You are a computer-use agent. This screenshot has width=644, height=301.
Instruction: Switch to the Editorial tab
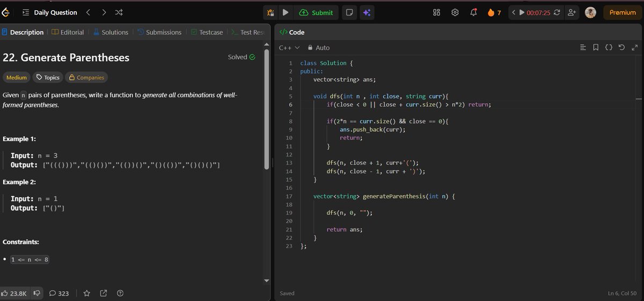[68, 32]
